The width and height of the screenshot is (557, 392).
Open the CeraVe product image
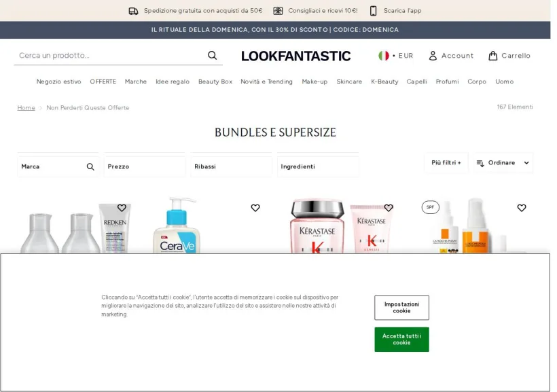(177, 225)
